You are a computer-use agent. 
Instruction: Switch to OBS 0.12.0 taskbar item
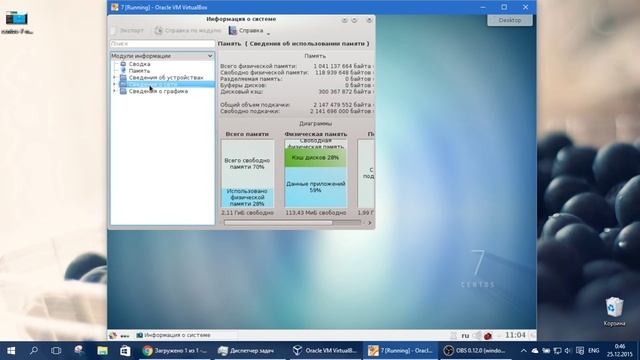tap(475, 351)
